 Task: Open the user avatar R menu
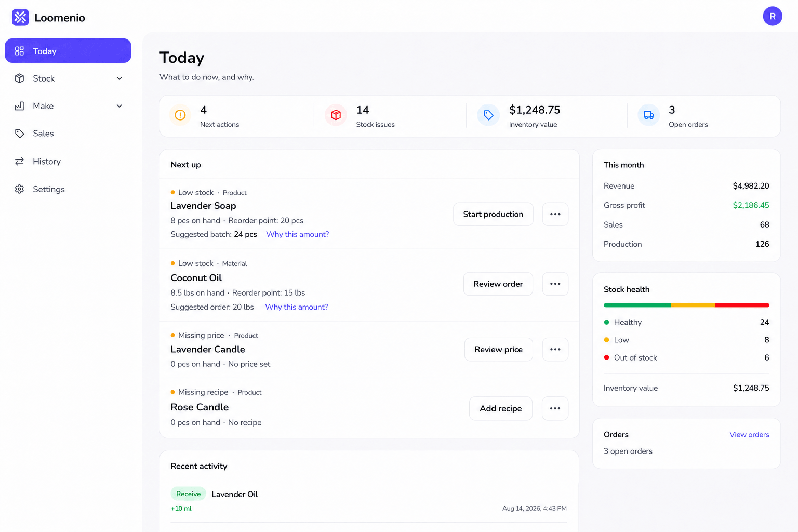coord(772,16)
